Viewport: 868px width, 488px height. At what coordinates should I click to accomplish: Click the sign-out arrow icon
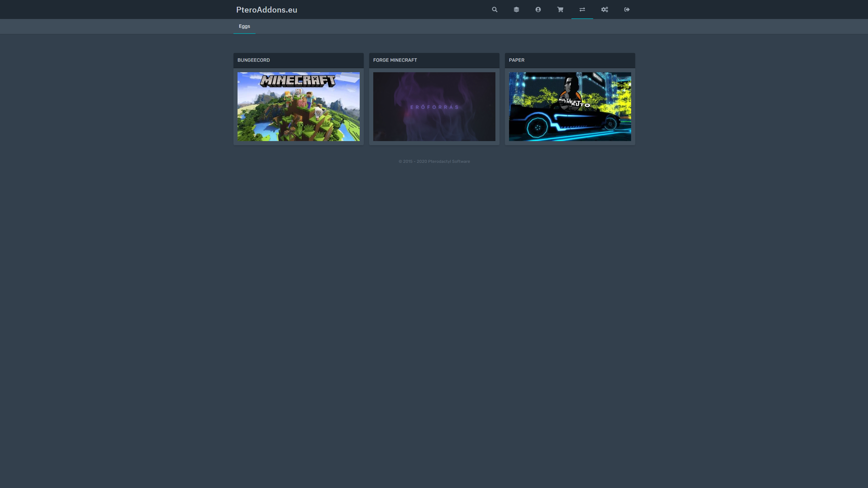pyautogui.click(x=626, y=9)
